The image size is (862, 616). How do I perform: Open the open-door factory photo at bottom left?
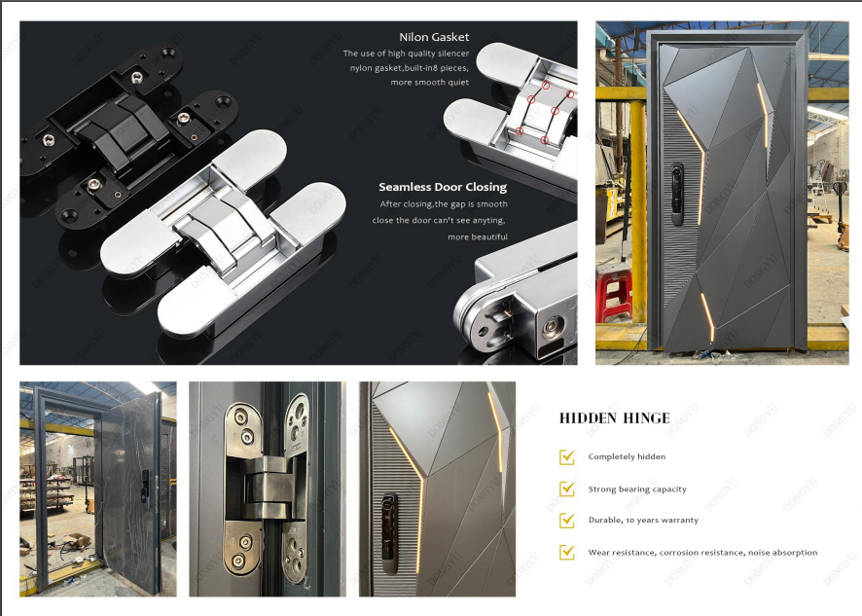[x=98, y=489]
